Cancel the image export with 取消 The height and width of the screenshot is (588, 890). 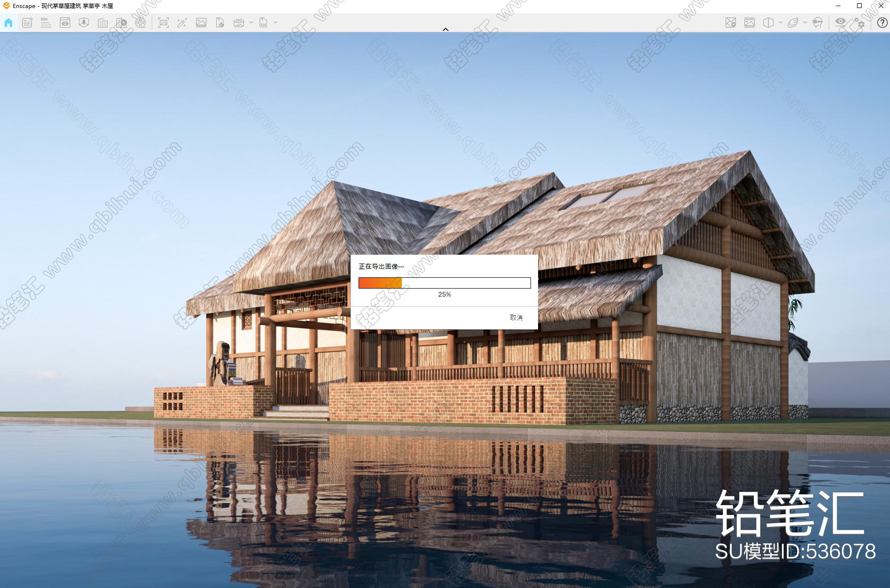pos(516,317)
